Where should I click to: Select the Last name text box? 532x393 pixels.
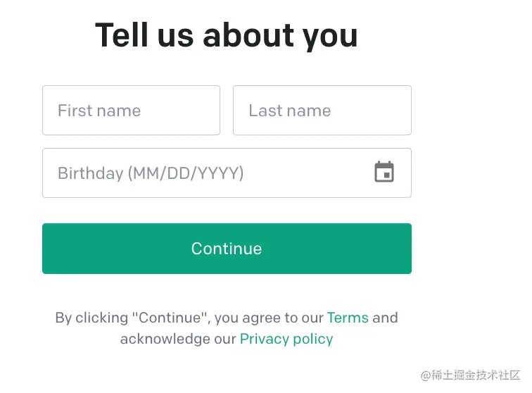pos(322,111)
